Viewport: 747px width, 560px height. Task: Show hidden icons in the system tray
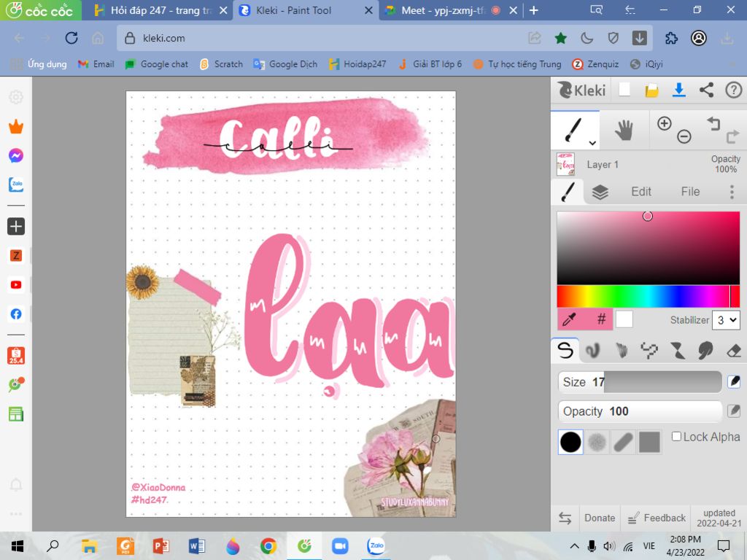pyautogui.click(x=575, y=546)
